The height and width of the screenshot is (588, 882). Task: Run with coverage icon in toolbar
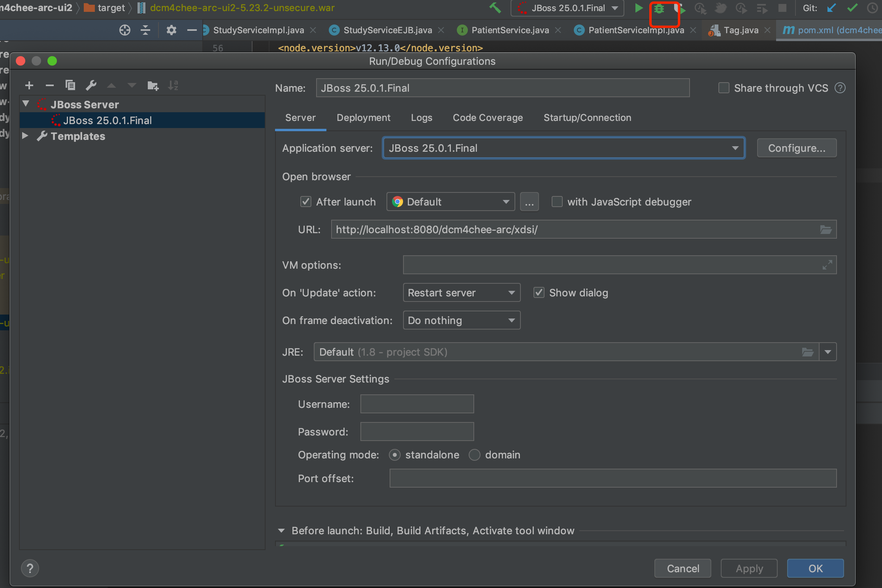[680, 8]
